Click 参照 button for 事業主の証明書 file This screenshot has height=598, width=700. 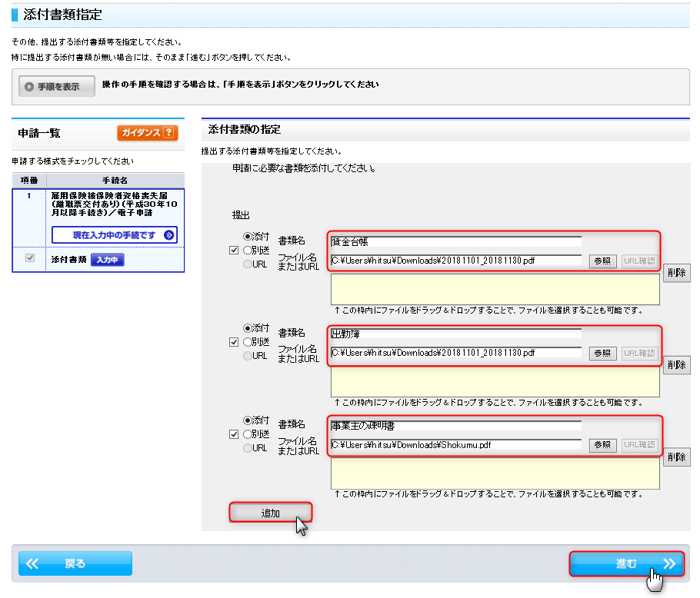[603, 444]
